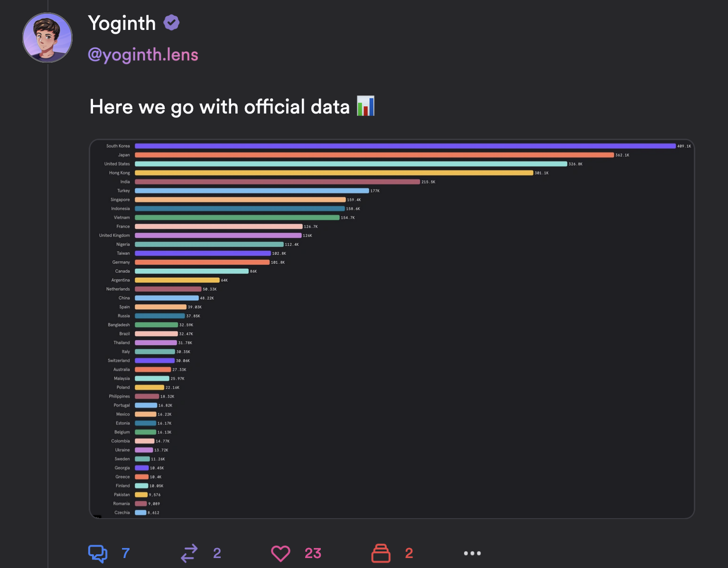Open the three-dot more options menu

pyautogui.click(x=472, y=553)
